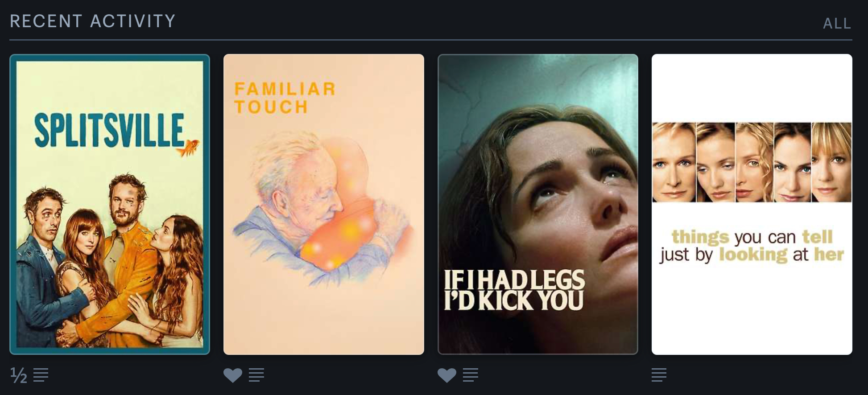Open the RECENT ACTIVITY section heading
Viewport: 868px width, 395px height.
[93, 21]
